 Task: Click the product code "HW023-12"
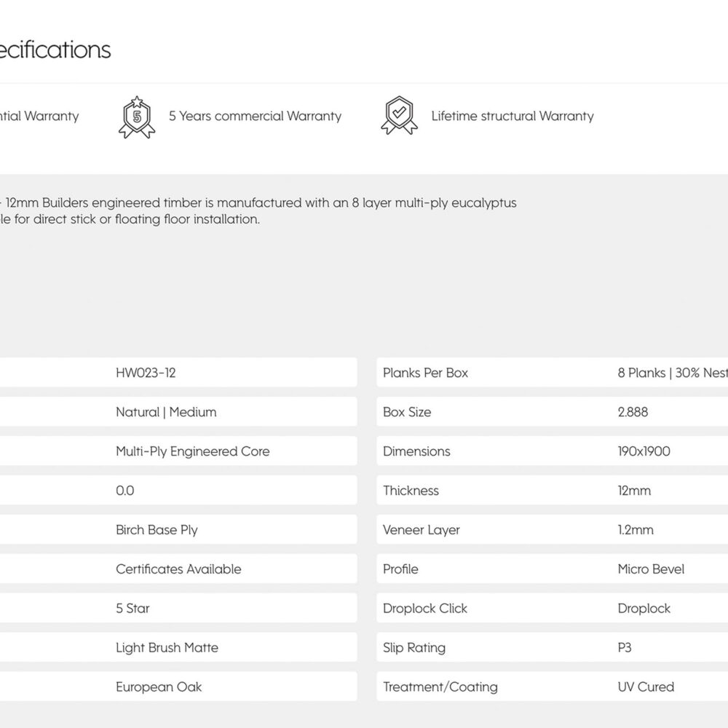point(146,373)
